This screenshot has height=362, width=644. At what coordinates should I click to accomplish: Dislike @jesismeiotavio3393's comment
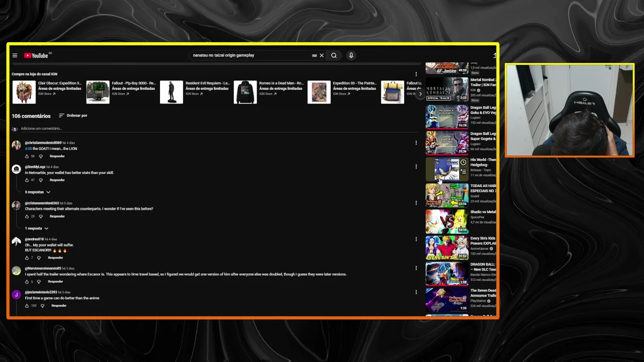coord(42,306)
